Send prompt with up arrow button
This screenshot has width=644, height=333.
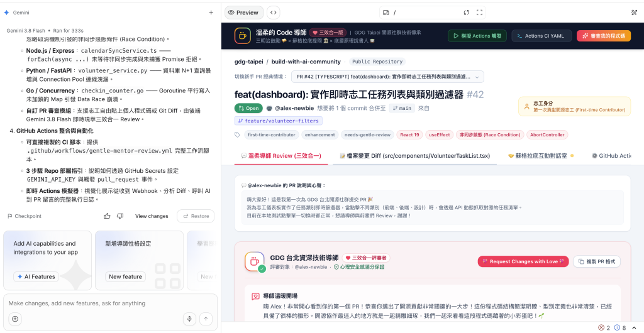coord(206,319)
